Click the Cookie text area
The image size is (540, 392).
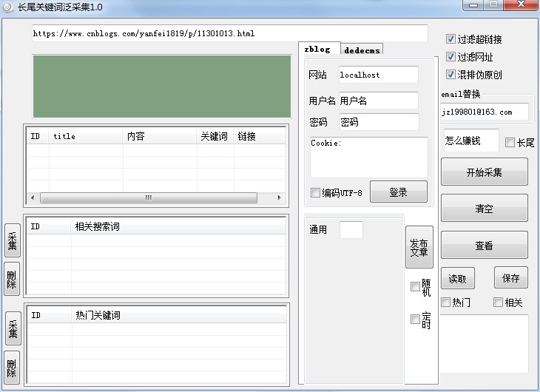(x=369, y=158)
